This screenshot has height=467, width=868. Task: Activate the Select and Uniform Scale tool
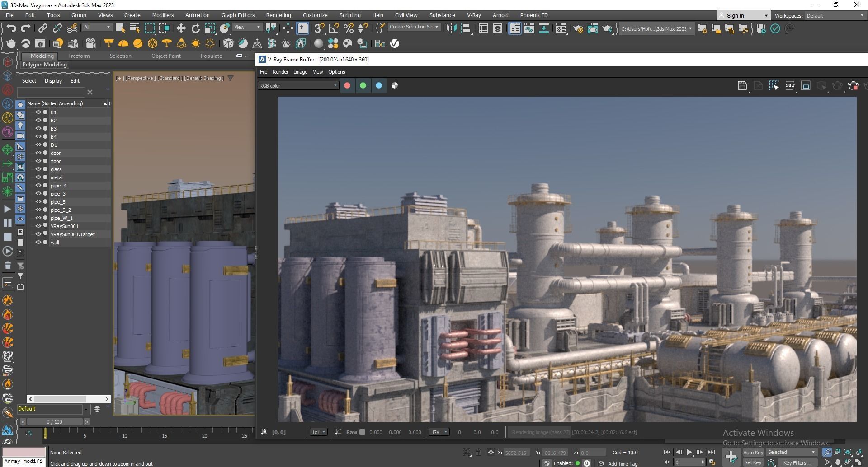(x=210, y=28)
